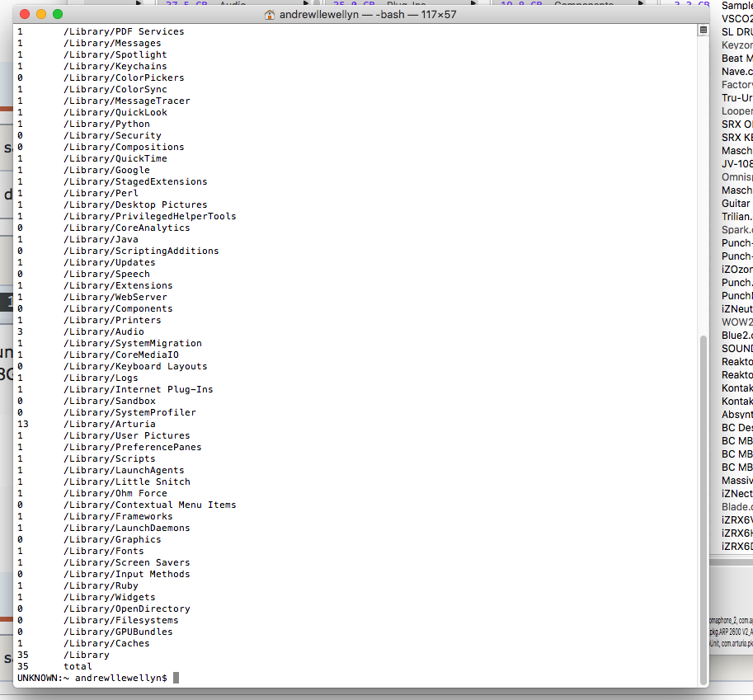Click the Terminal scroll-to-top toggle icon
The width and height of the screenshot is (753, 700).
click(x=703, y=31)
